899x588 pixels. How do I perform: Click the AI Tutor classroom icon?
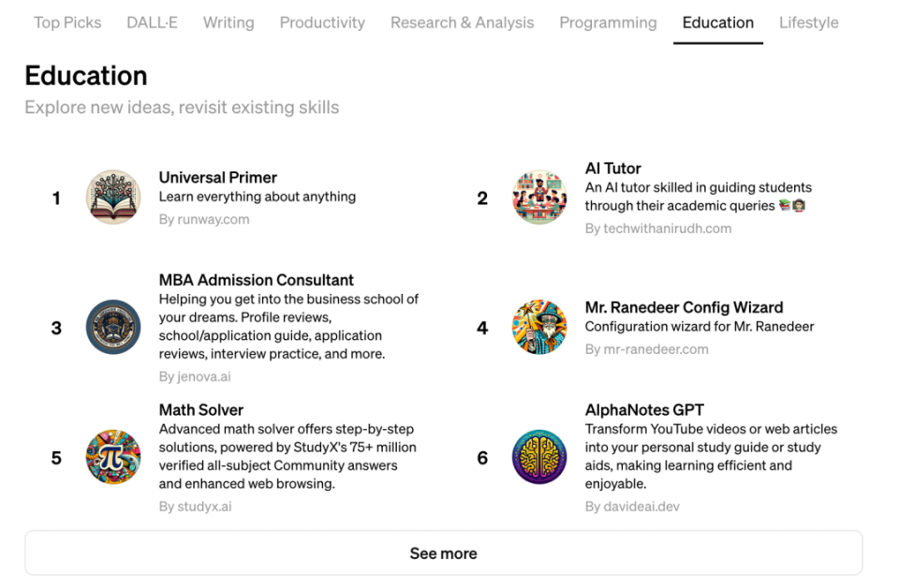click(x=539, y=198)
